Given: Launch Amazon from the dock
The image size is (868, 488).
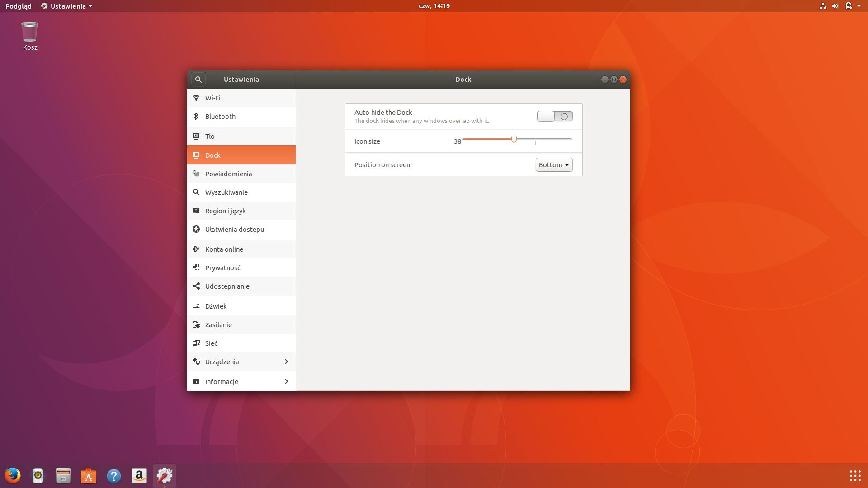Looking at the screenshot, I should point(139,475).
